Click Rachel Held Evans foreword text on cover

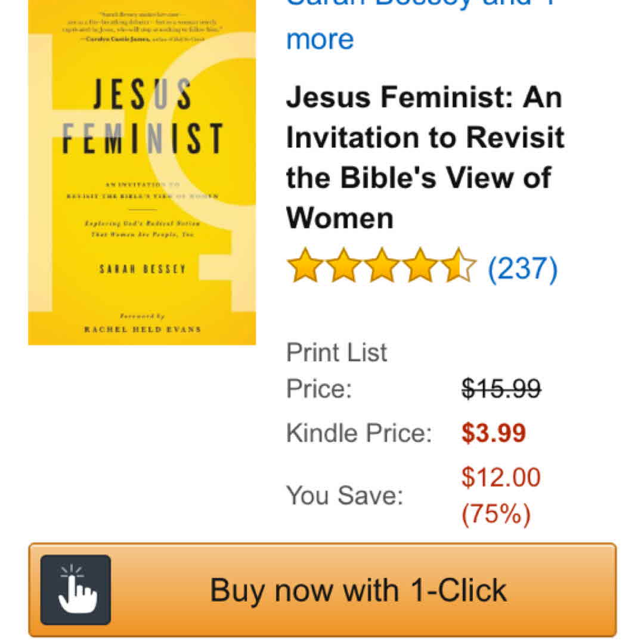coord(142,329)
